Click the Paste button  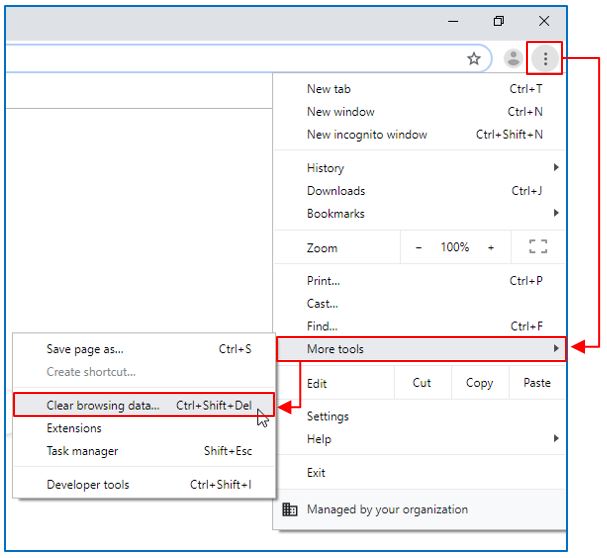537,383
